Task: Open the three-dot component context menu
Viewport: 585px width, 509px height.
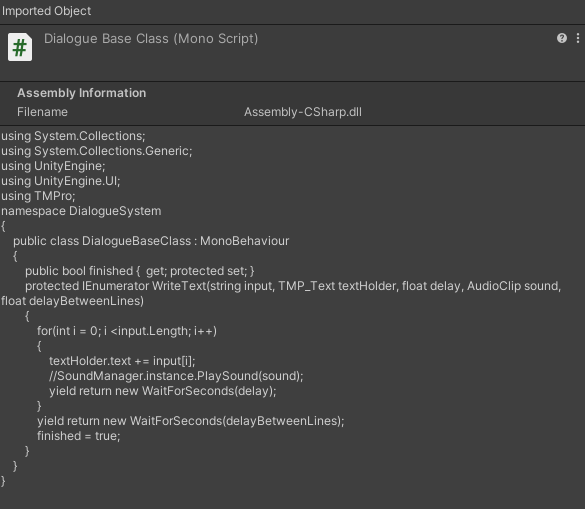Action: coord(578,38)
